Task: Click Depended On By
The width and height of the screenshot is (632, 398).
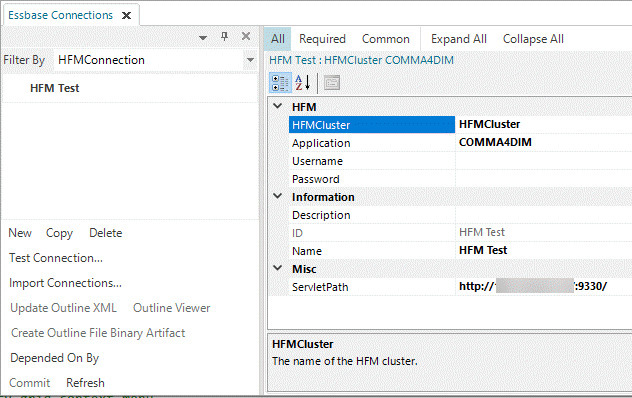Action: tap(54, 358)
